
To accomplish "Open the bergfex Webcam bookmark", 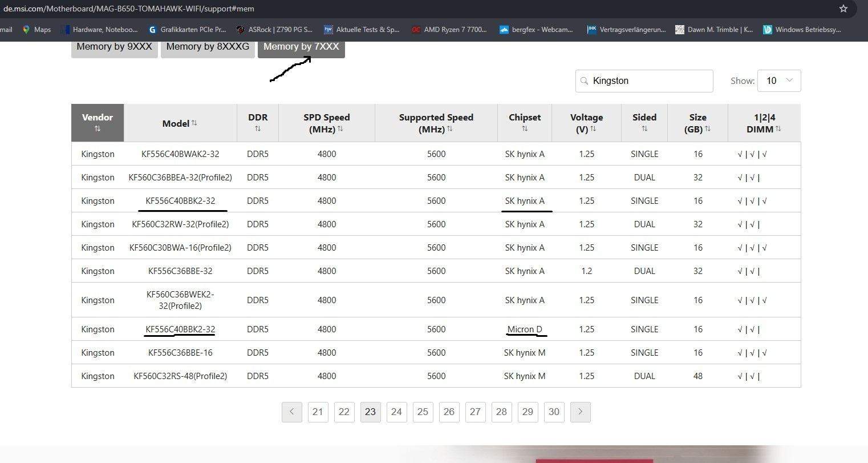I will coord(537,30).
